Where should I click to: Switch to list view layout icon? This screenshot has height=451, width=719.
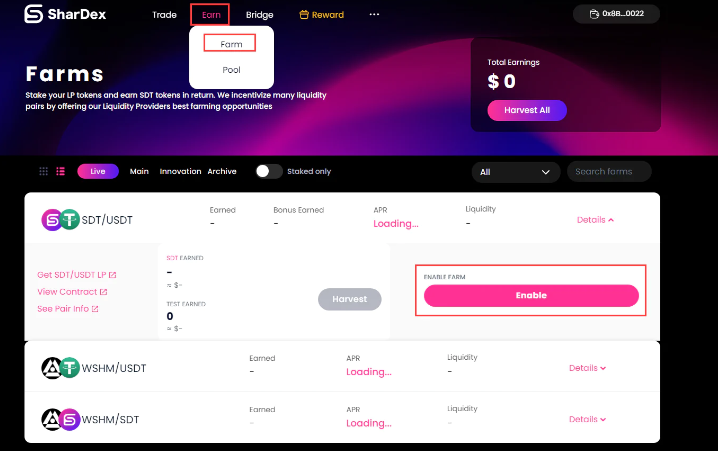61,171
